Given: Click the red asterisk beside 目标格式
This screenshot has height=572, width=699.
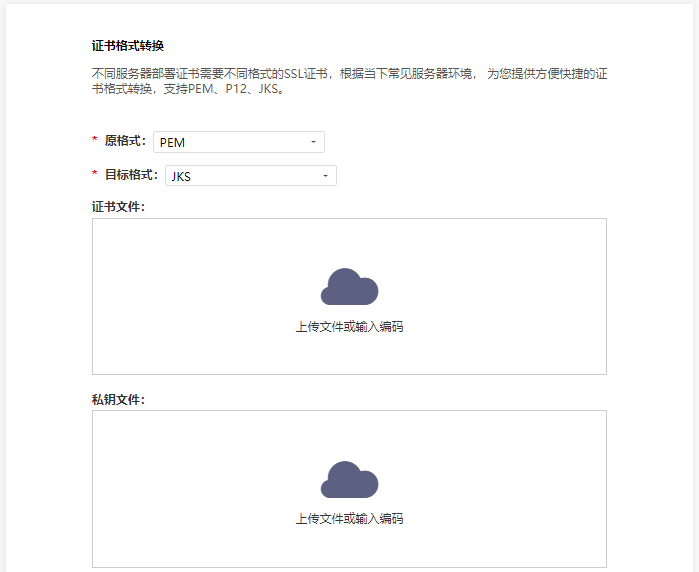Looking at the screenshot, I should tap(95, 176).
